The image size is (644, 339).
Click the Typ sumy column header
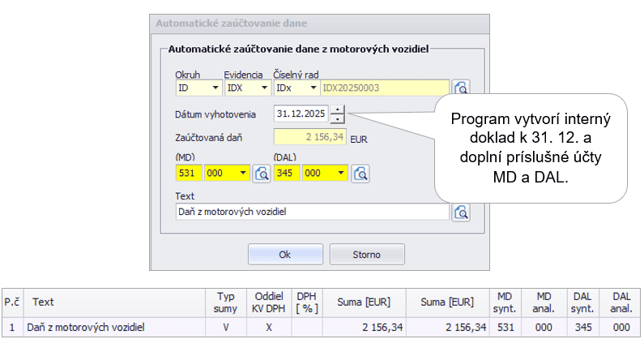click(x=225, y=303)
